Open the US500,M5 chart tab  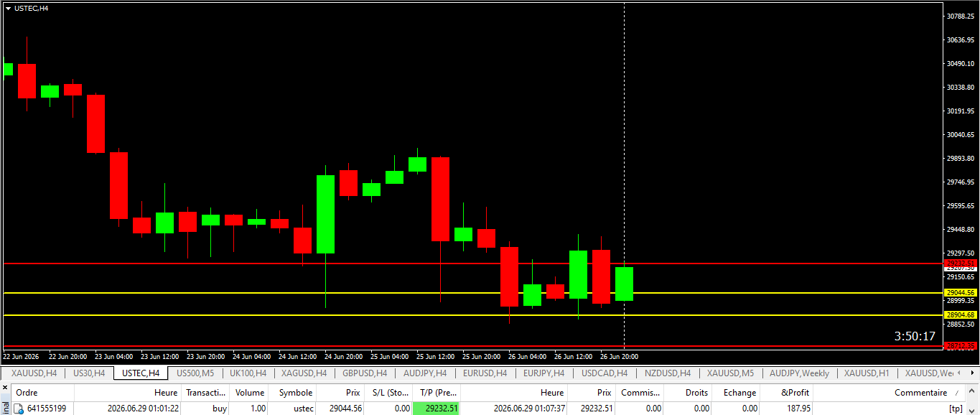coord(195,373)
